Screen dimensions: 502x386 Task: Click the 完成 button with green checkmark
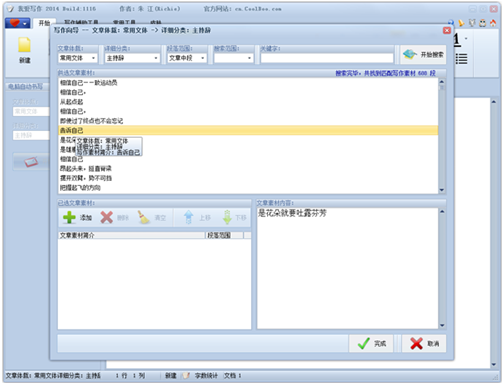pyautogui.click(x=371, y=344)
